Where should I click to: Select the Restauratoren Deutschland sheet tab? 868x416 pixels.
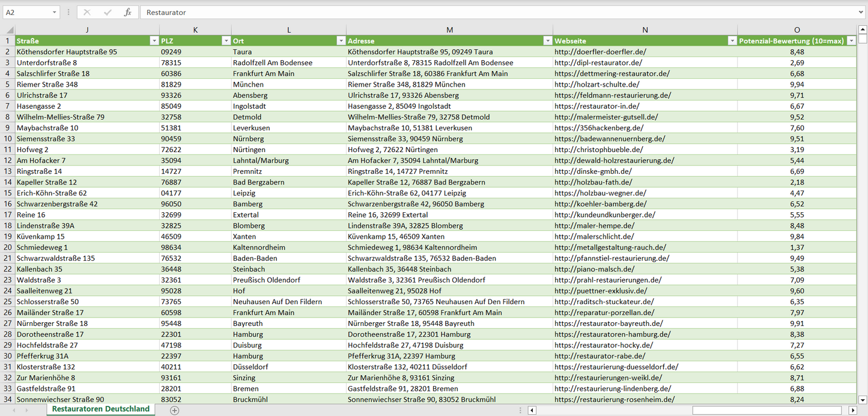pyautogui.click(x=100, y=409)
